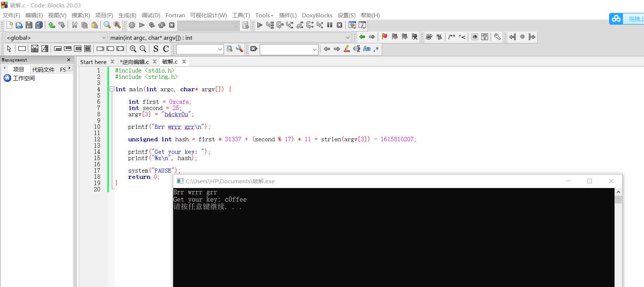Click Run to cursor debug icon
Screen dimensions: 644x287
(270, 25)
